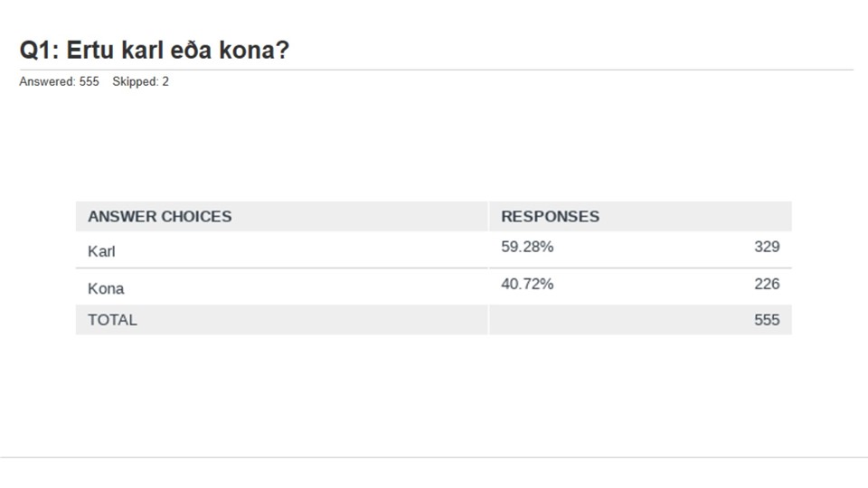Click the word 'karl' in the heading
868x488 pixels.
coord(143,50)
